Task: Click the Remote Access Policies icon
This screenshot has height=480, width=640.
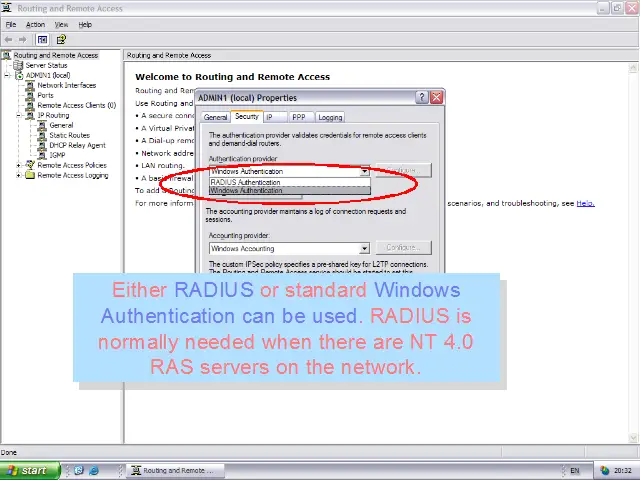Action: 30,165
